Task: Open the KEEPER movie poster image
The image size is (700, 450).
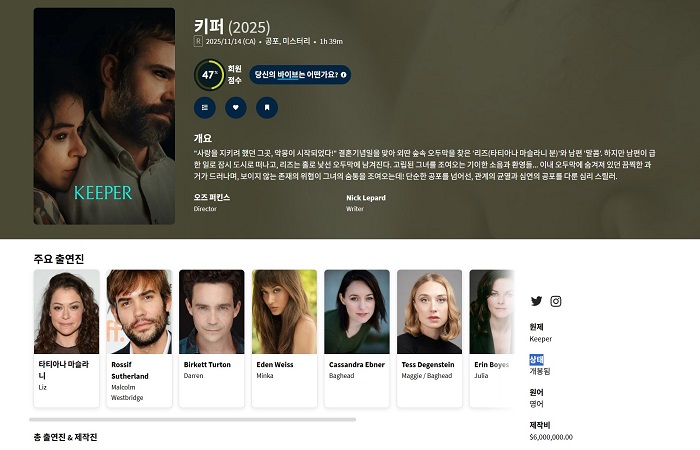Action: [x=104, y=116]
